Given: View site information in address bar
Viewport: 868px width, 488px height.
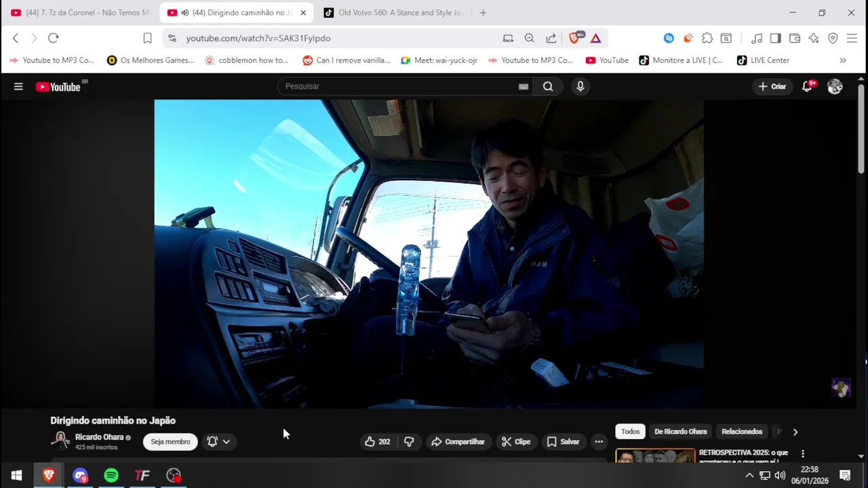Looking at the screenshot, I should [x=172, y=38].
